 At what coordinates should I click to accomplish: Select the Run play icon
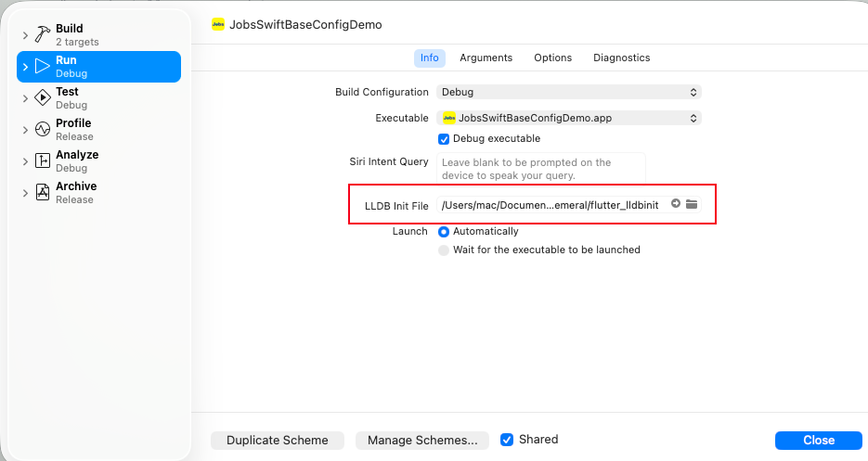(43, 66)
